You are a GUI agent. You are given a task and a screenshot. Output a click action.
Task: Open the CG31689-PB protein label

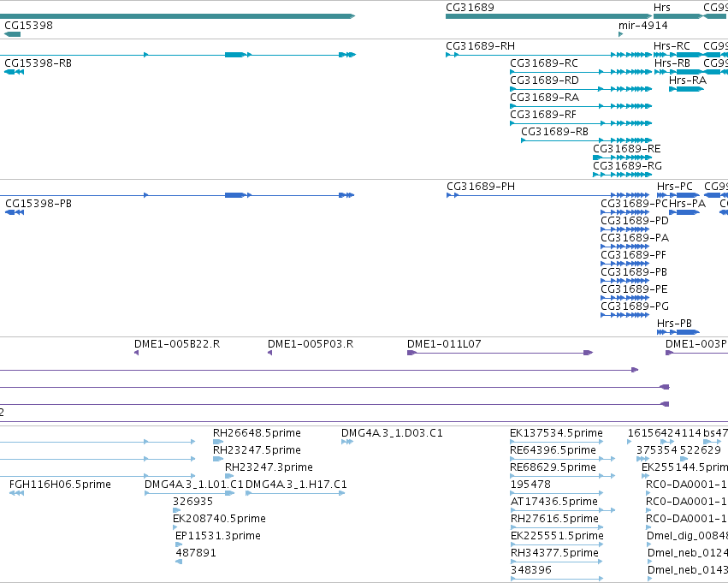click(x=634, y=272)
